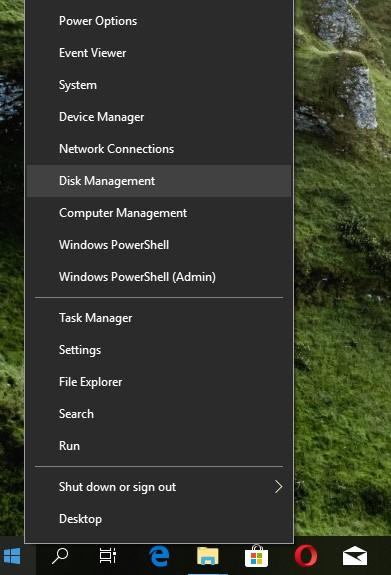Expand the Shut down or sign out arrow
The width and height of the screenshot is (391, 575).
278,487
